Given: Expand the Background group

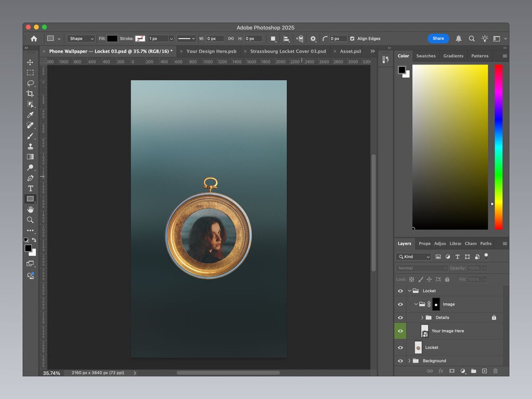Looking at the screenshot, I should click(x=410, y=361).
